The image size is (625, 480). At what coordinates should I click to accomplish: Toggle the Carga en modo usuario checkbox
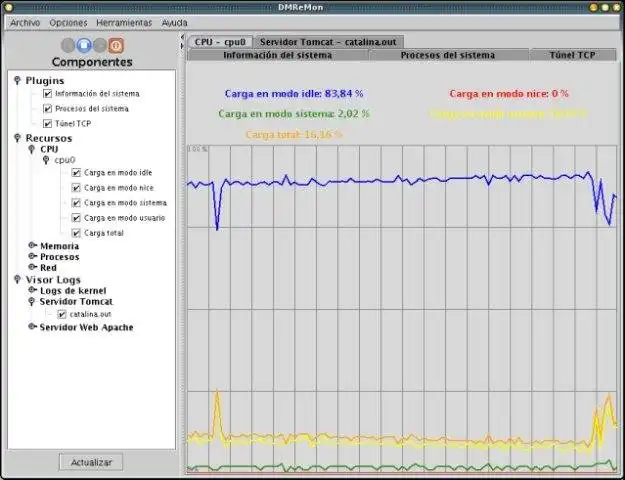point(76,218)
